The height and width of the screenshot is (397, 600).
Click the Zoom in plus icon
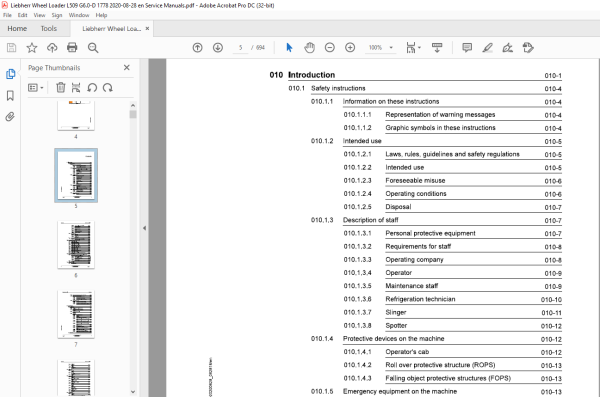point(350,47)
